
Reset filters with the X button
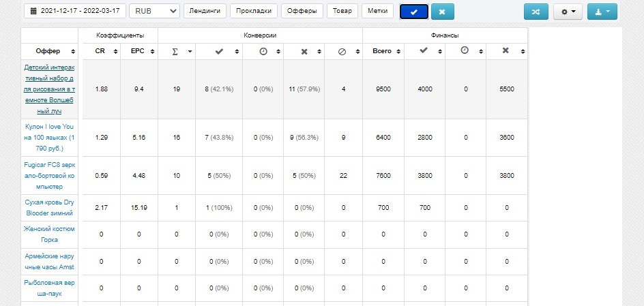[x=442, y=12]
